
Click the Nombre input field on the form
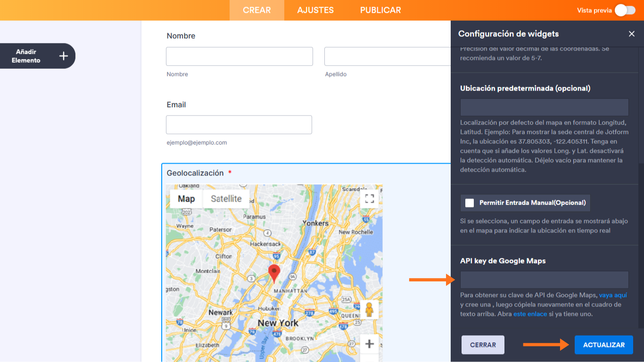pos(239,56)
